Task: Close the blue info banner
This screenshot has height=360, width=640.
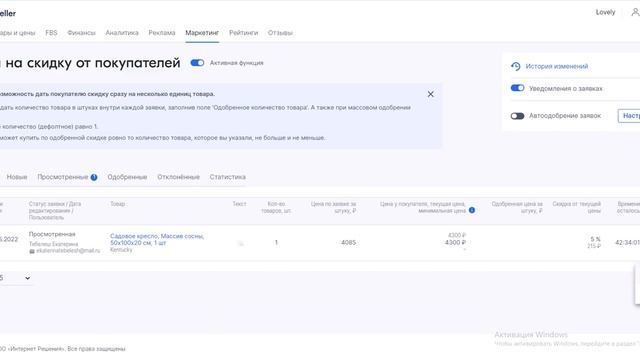Action: 431,94
